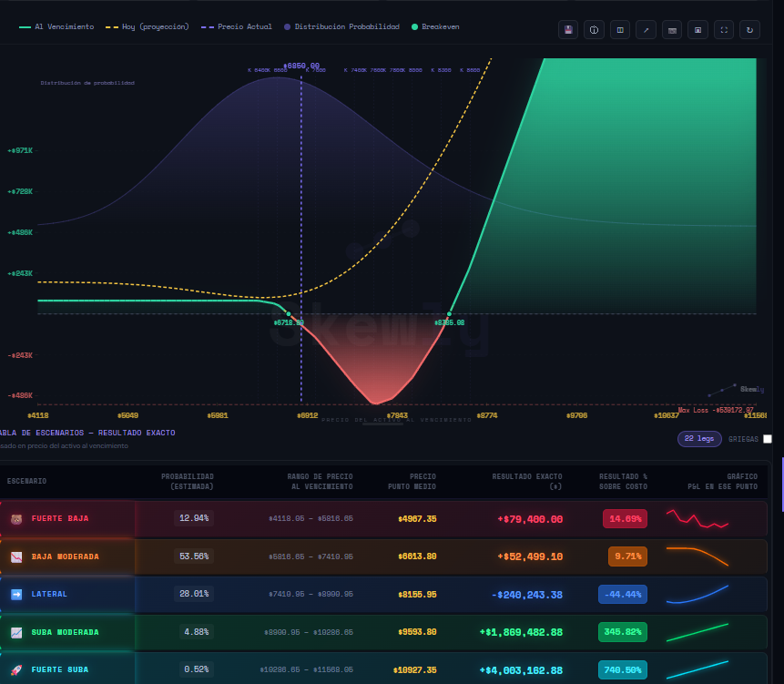
Task: Select the FUERTE BAJA scenario label
Action: 60,519
